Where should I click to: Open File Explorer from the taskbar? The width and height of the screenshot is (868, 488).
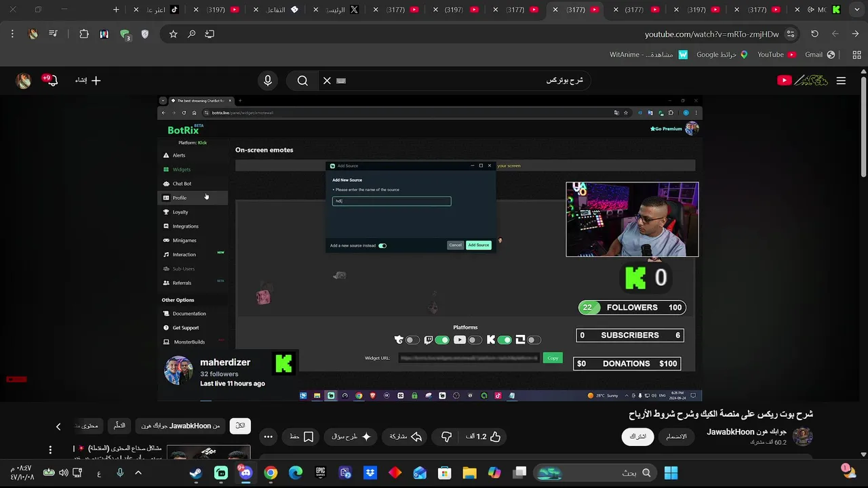tap(469, 473)
